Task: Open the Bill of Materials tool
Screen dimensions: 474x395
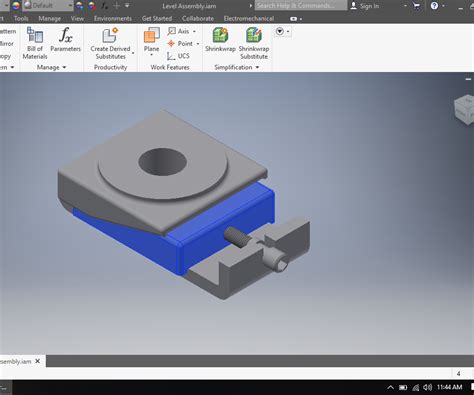Action: point(35,43)
